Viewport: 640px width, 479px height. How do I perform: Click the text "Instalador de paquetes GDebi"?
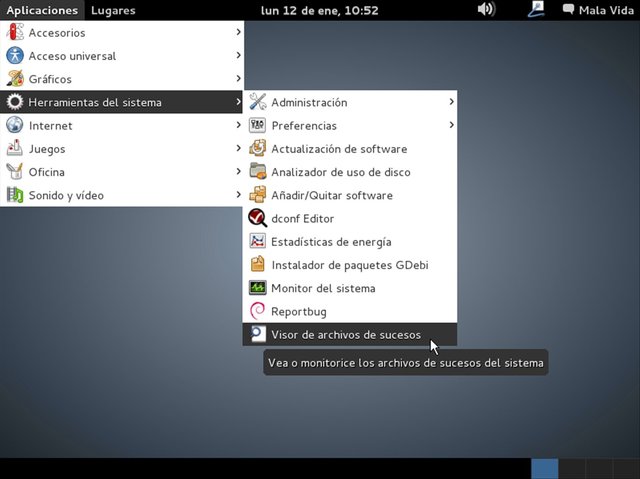pos(350,266)
